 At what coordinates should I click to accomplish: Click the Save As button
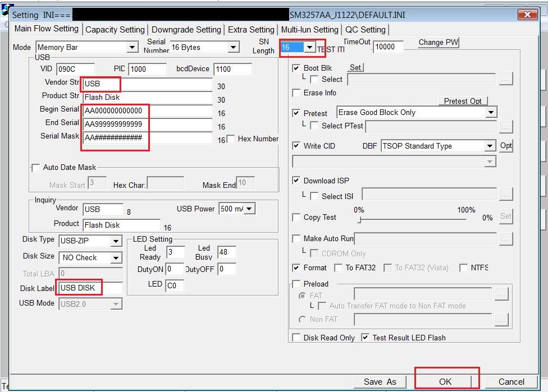click(x=380, y=381)
